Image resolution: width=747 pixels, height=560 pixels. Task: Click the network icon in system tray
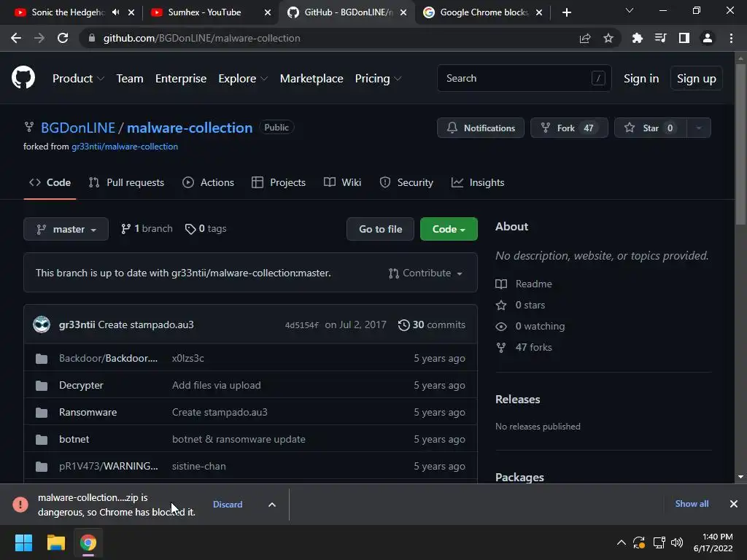click(x=659, y=542)
